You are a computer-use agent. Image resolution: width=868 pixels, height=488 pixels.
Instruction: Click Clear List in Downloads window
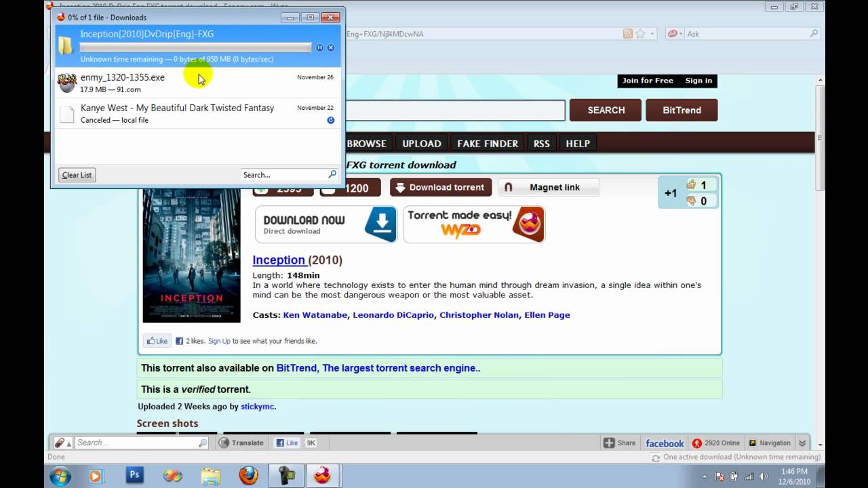tap(77, 175)
